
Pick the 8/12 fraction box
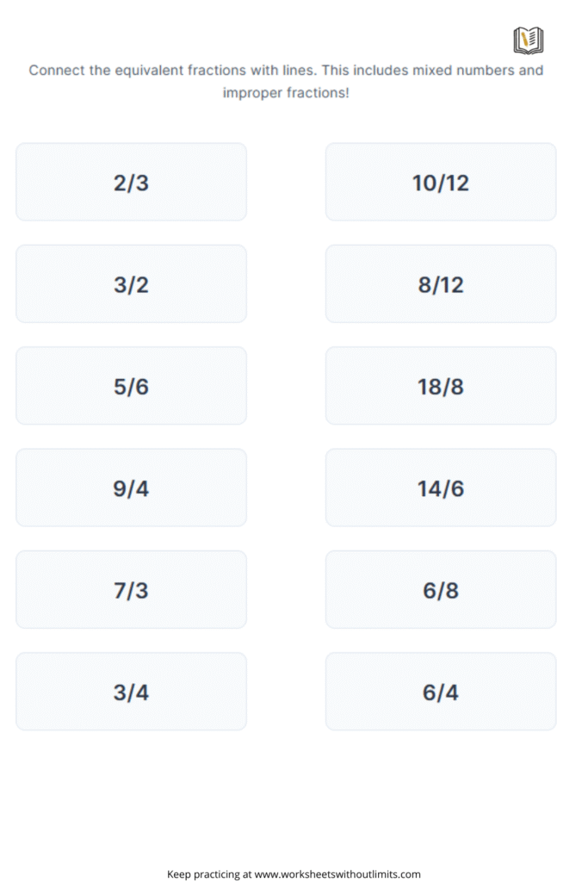coord(441,283)
